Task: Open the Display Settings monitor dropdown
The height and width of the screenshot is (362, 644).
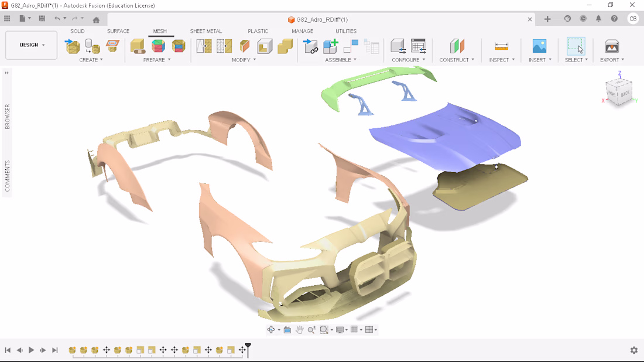Action: pyautogui.click(x=341, y=330)
